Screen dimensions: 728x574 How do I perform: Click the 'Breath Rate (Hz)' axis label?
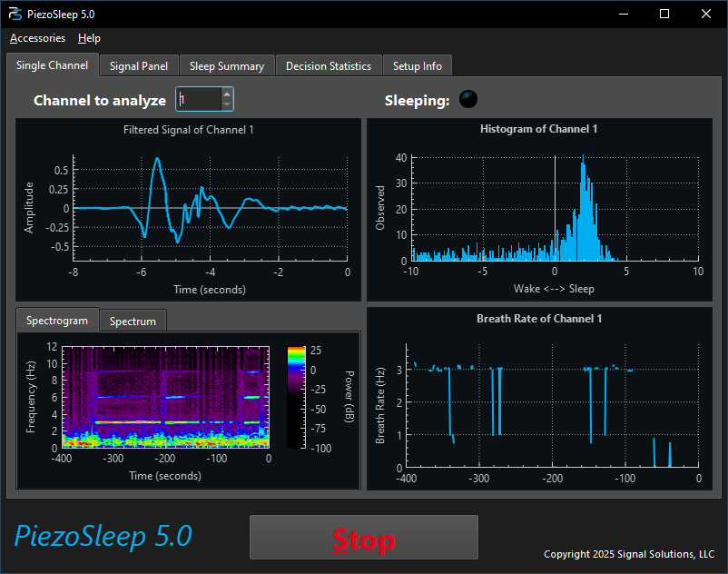pyautogui.click(x=379, y=405)
